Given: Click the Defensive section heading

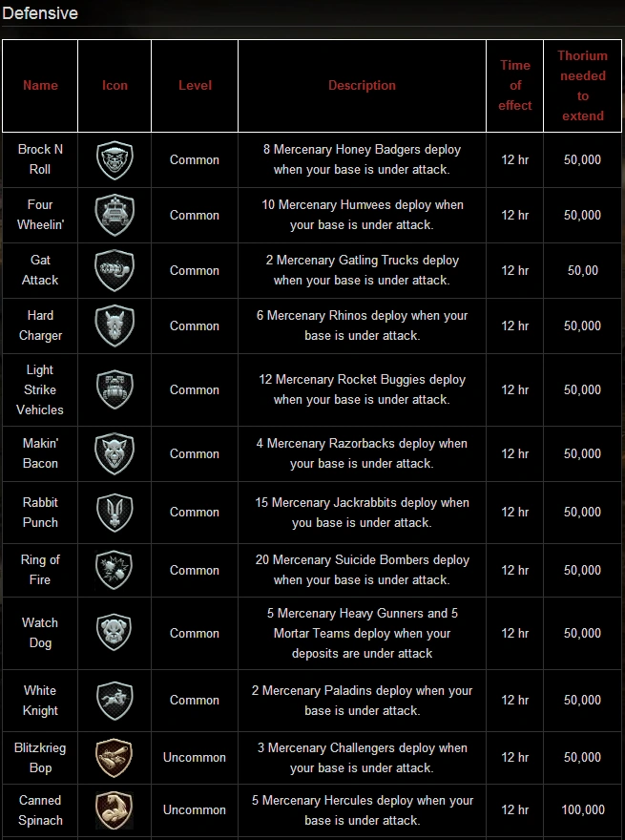Looking at the screenshot, I should [x=40, y=13].
